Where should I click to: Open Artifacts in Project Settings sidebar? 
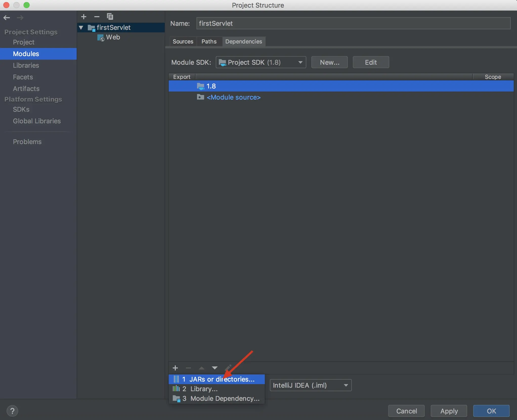pyautogui.click(x=26, y=89)
